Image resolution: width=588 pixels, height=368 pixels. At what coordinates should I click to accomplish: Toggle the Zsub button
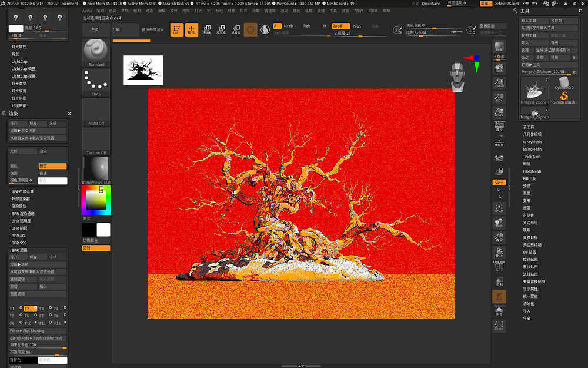pos(357,26)
